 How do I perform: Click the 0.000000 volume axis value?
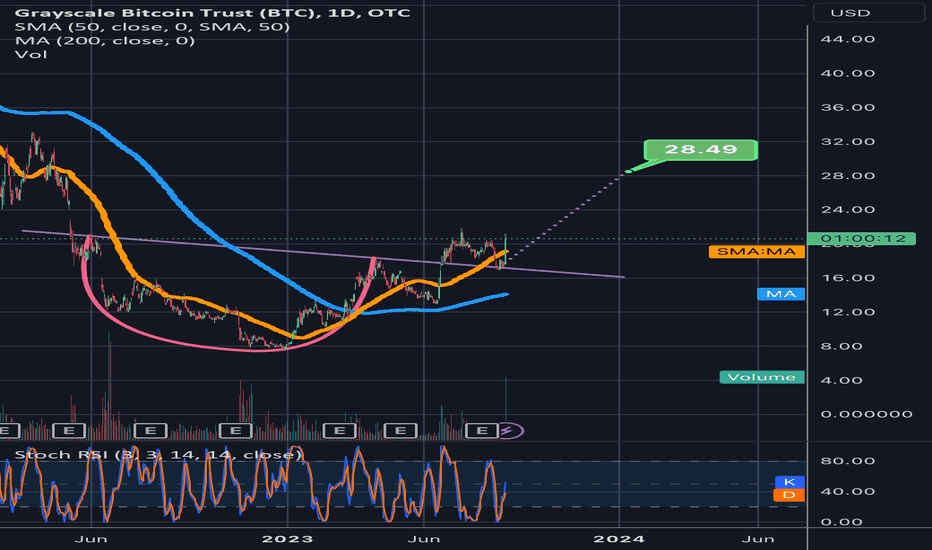[867, 414]
